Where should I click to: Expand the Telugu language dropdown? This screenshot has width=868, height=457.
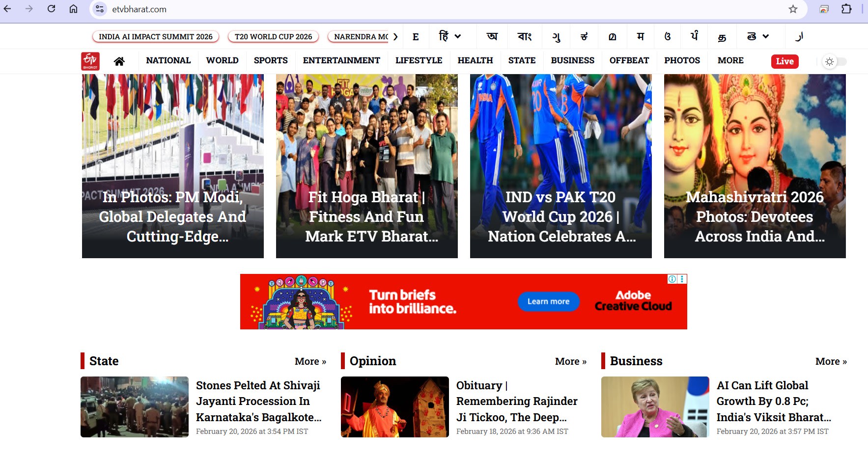point(765,36)
